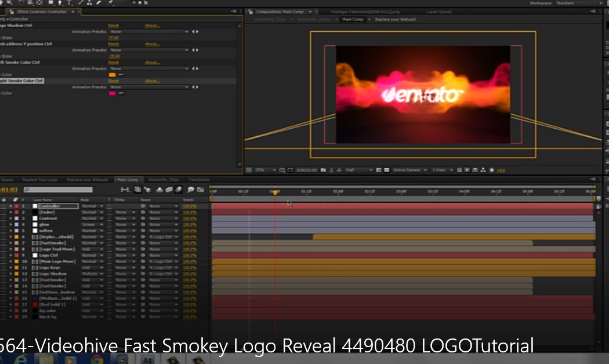Screen dimensions: 609x364
Task: Switch to the Replace Your Logo timeline tab
Action: click(x=40, y=180)
